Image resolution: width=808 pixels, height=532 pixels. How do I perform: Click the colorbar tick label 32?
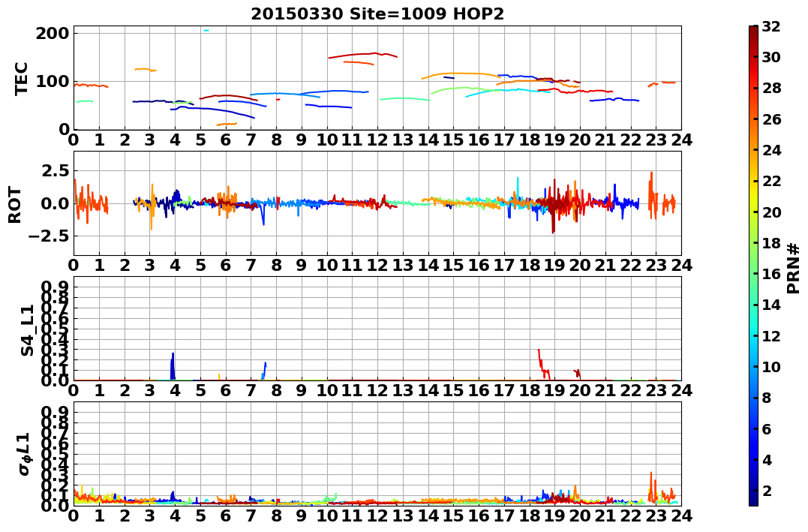click(771, 26)
